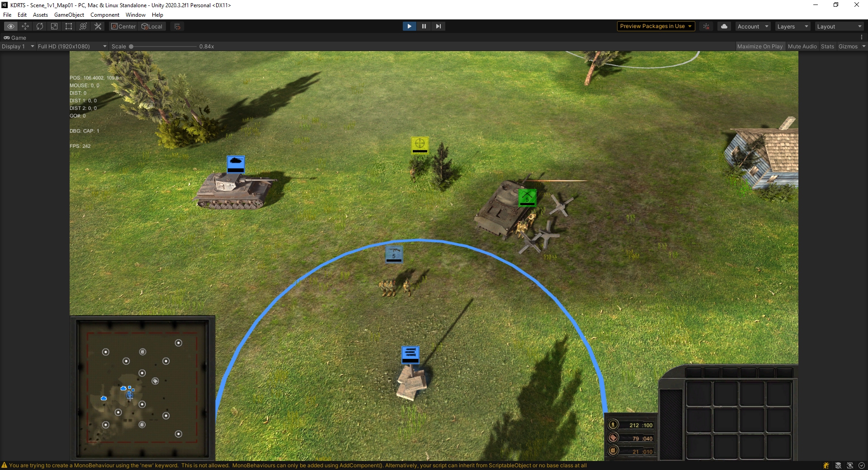Select the Move tool in toolbar

tap(25, 26)
